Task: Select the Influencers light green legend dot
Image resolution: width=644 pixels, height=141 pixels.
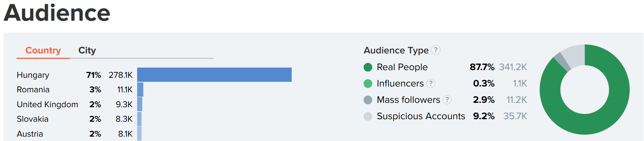Action: [368, 84]
